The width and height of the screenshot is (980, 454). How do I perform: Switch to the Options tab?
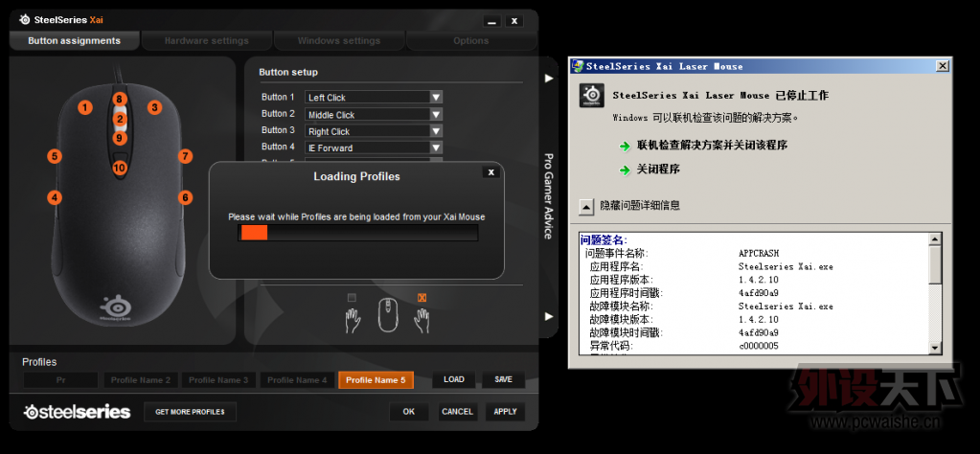[x=470, y=40]
